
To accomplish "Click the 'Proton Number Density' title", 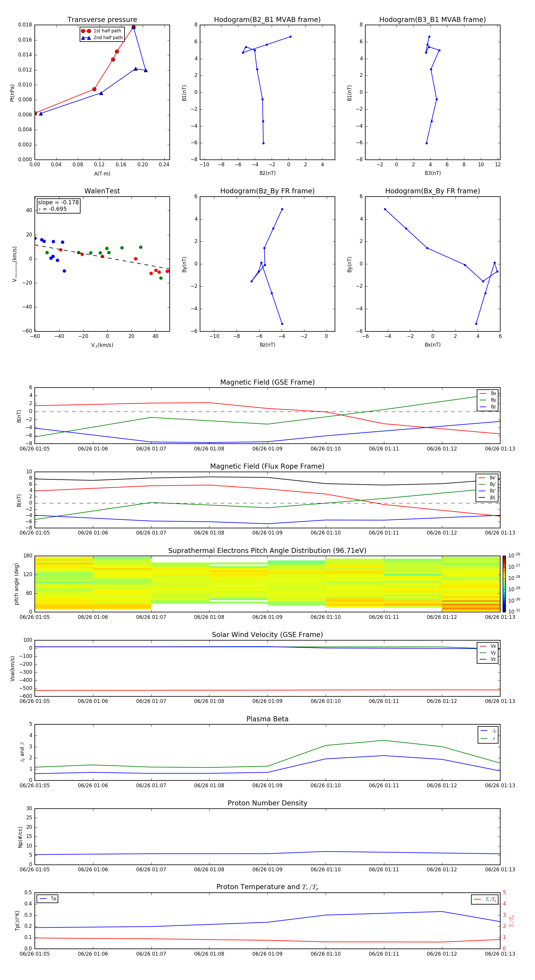I will coord(267,803).
